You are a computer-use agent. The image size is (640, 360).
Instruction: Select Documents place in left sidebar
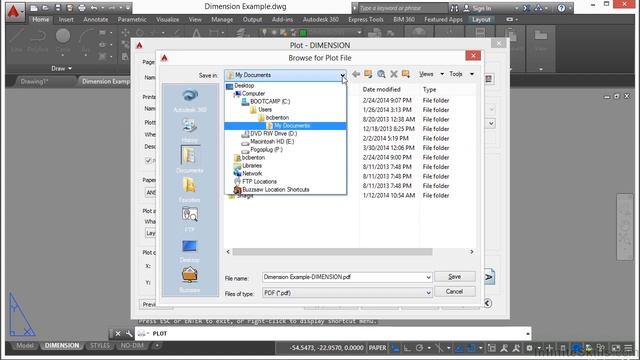190,160
